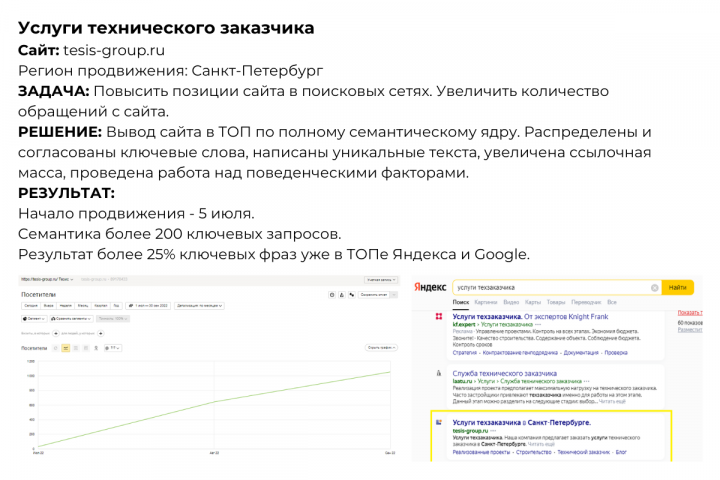The width and height of the screenshot is (720, 480).
Task: Open Реализованные проекты sitelink
Action: point(481,452)
